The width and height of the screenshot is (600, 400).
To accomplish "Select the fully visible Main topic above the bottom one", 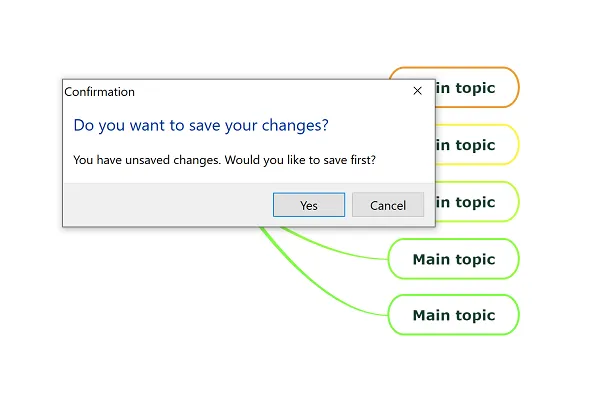I will pyautogui.click(x=453, y=259).
